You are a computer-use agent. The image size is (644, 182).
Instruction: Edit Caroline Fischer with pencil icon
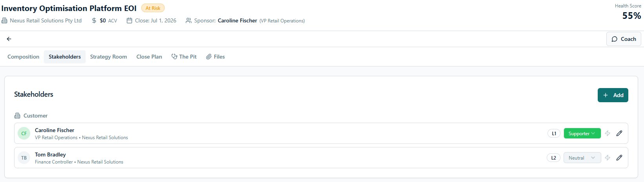point(619,133)
